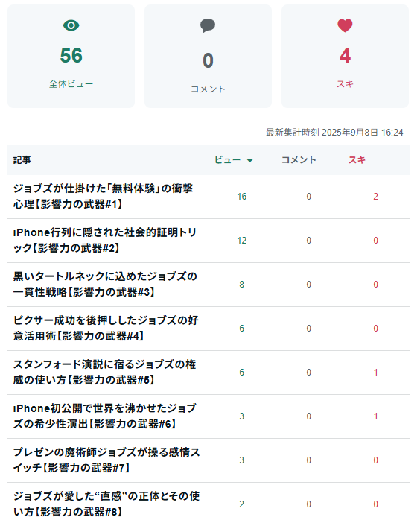Image resolution: width=420 pixels, height=529 pixels.
Task: Click 最新集計時刻 timestamp text
Action: point(334,133)
